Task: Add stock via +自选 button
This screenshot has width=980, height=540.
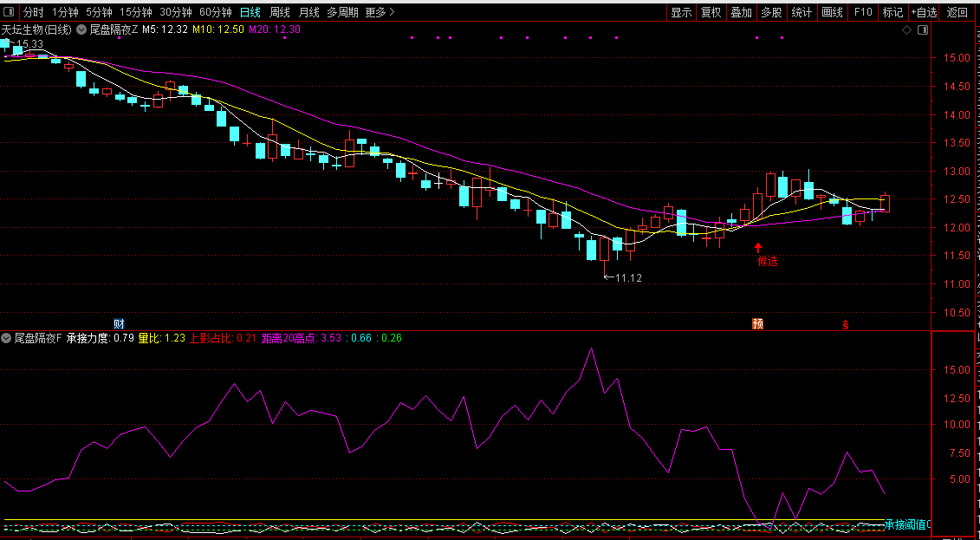Action: (924, 12)
